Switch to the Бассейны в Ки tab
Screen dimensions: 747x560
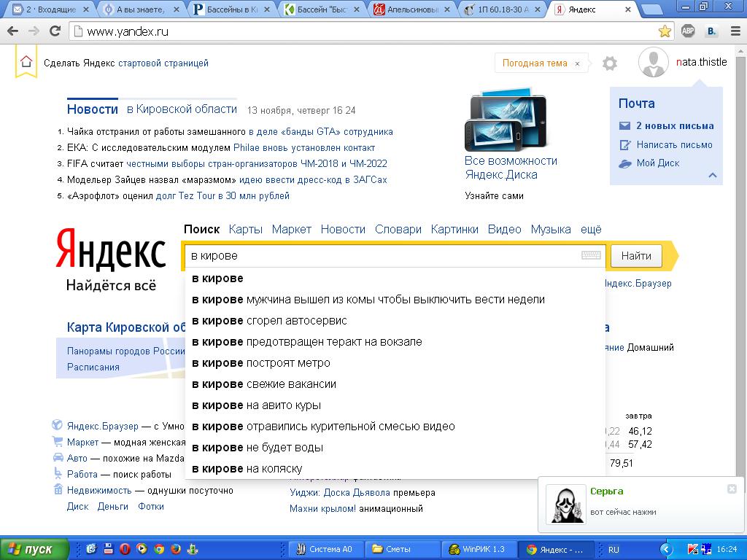pyautogui.click(x=231, y=9)
